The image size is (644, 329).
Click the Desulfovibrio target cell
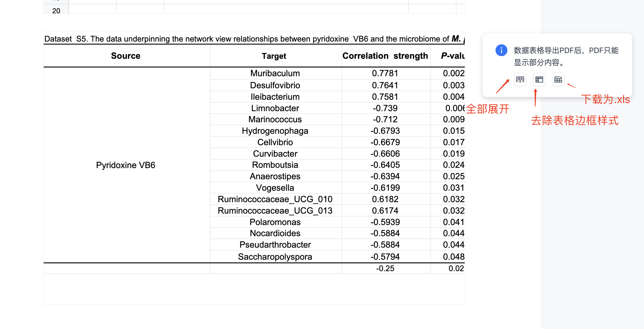(276, 85)
